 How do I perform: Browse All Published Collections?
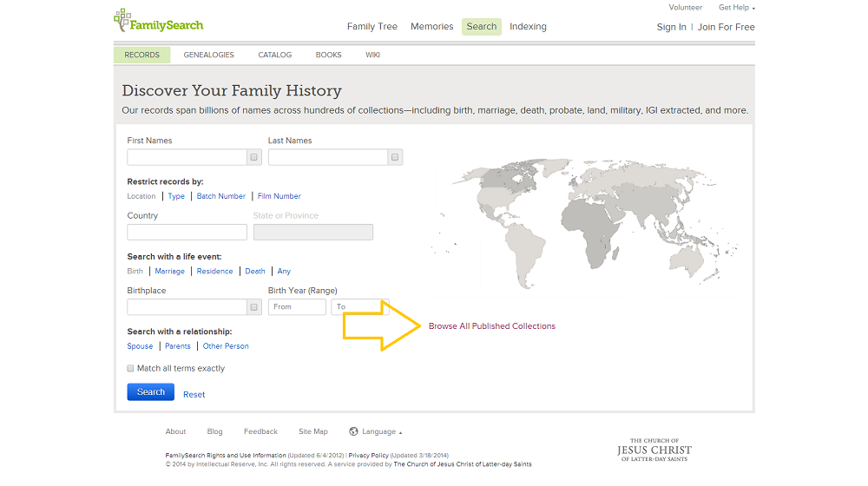[491, 326]
